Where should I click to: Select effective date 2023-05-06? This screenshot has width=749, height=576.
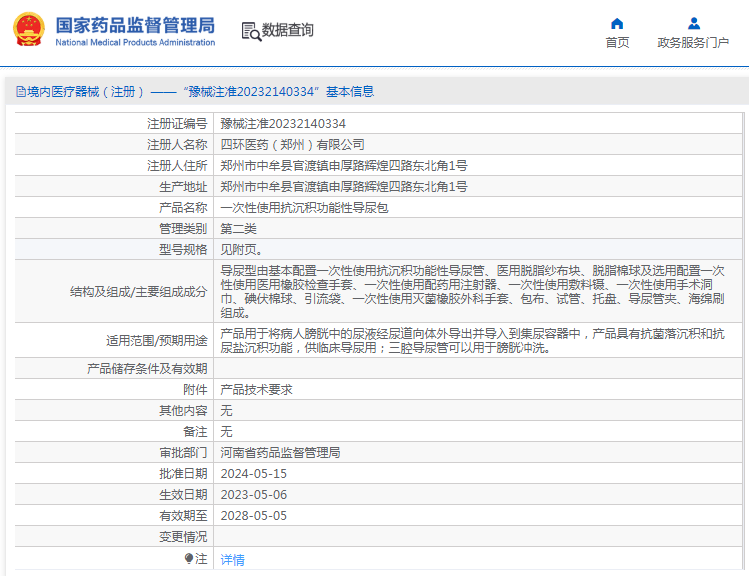(x=254, y=495)
